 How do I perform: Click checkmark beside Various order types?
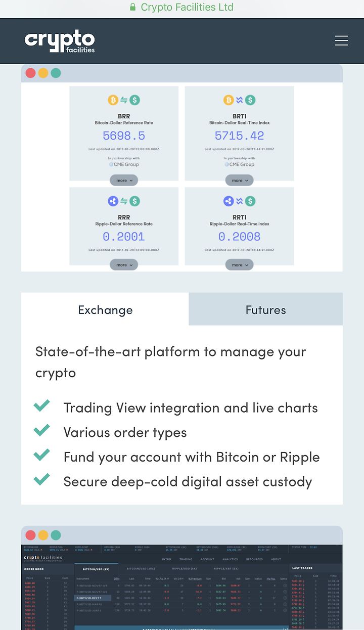click(41, 430)
